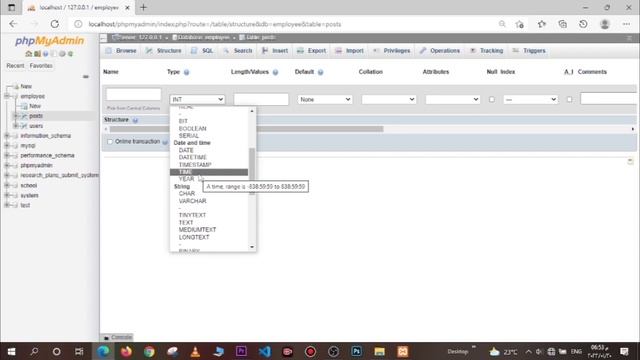Open browser history icon
This screenshot has height=360, width=640.
[583, 24]
